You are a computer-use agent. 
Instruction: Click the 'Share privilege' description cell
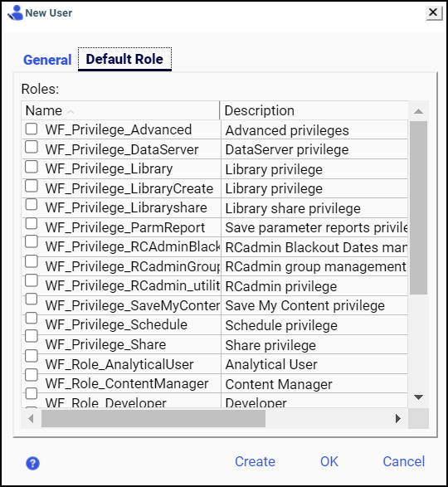270,345
